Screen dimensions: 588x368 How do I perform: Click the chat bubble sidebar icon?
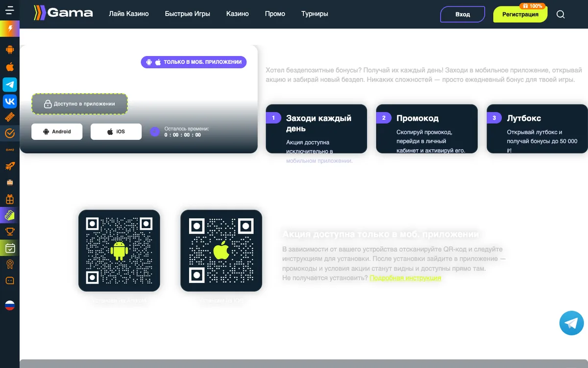click(x=10, y=281)
